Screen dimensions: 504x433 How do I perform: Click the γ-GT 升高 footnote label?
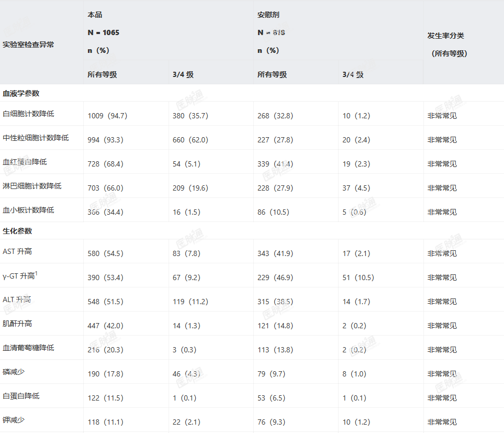pyautogui.click(x=20, y=275)
